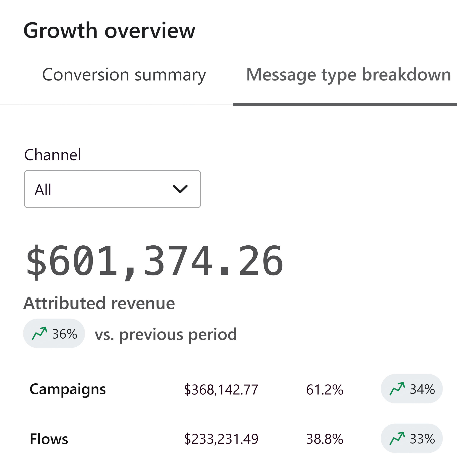Click the chevron arrow in Channel dropdown
The image size is (457, 476).
[180, 189]
